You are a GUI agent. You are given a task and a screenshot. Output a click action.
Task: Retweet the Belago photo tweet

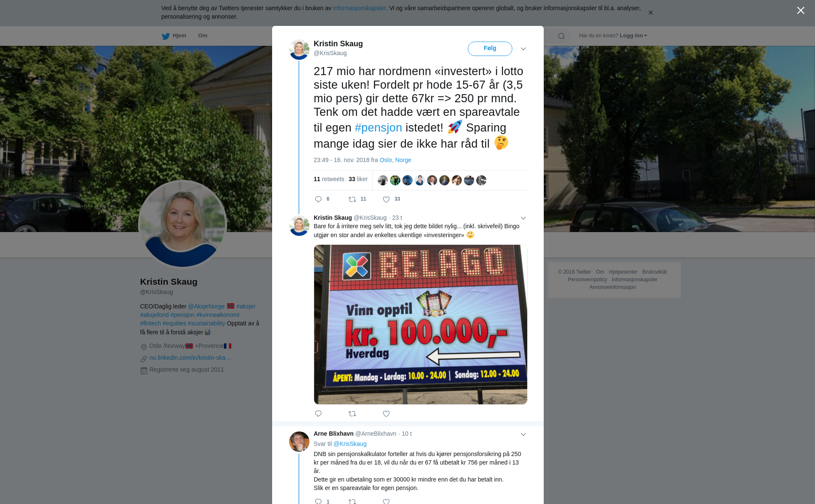pos(352,414)
